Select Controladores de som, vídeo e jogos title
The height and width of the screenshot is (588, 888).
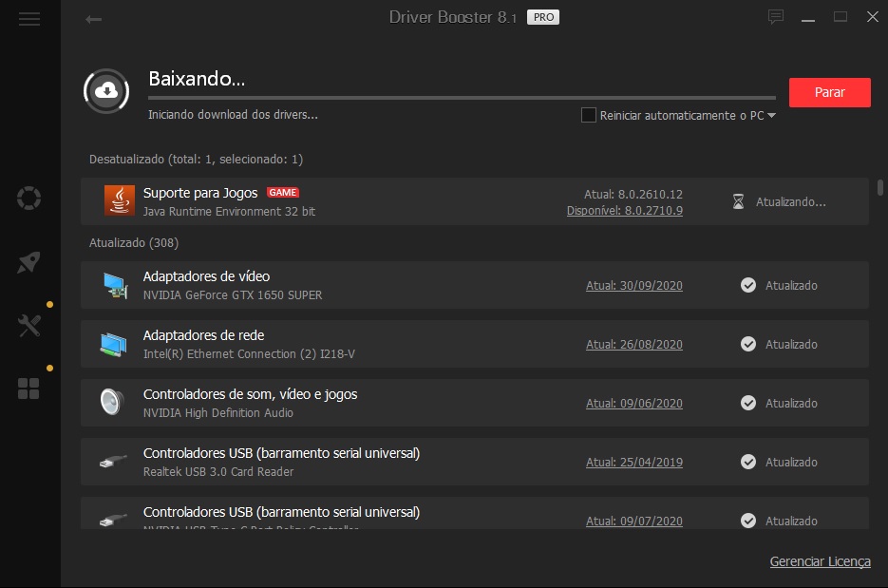250,394
